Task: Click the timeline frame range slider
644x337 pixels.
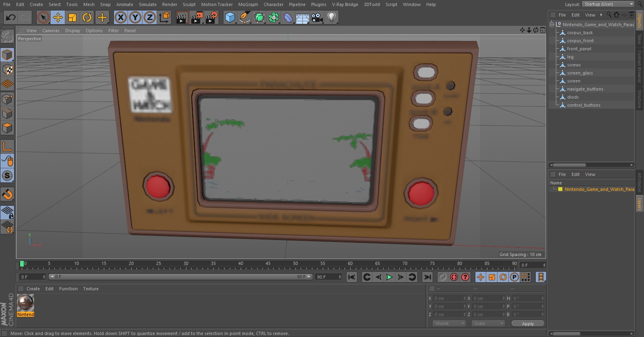Action: [x=180, y=277]
